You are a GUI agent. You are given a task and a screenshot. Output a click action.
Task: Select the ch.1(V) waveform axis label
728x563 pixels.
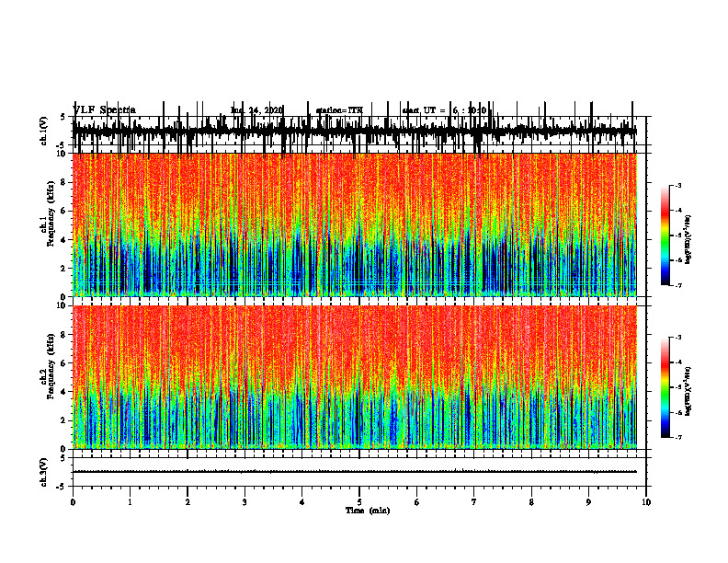44,131
